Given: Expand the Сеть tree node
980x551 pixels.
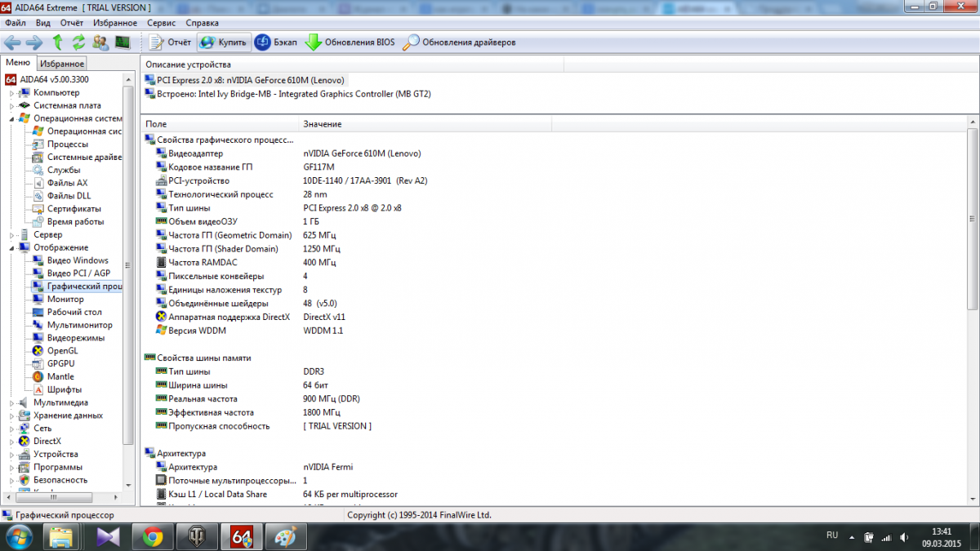Looking at the screenshot, I should (x=11, y=428).
